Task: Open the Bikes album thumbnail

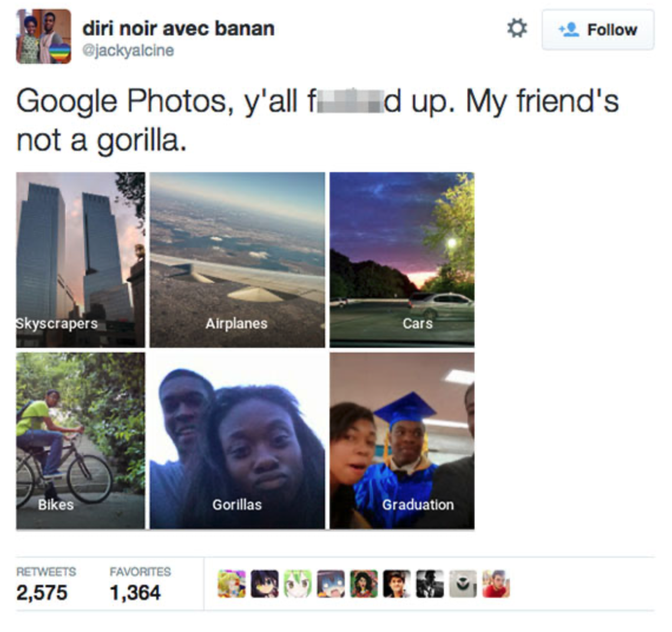Action: [x=81, y=441]
